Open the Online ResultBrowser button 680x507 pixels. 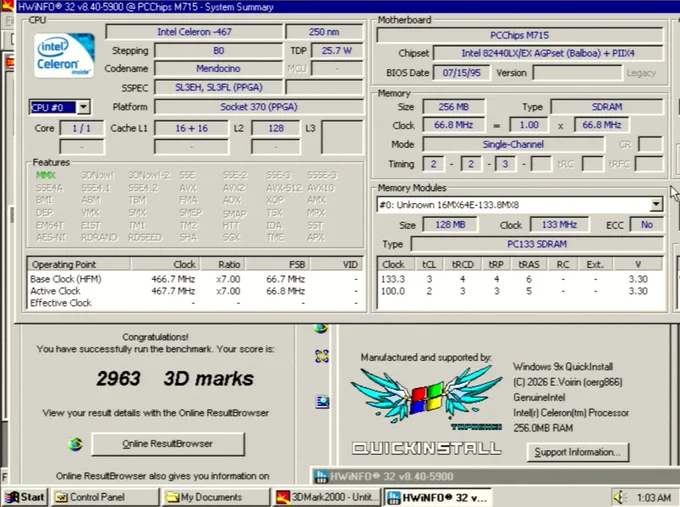[168, 444]
